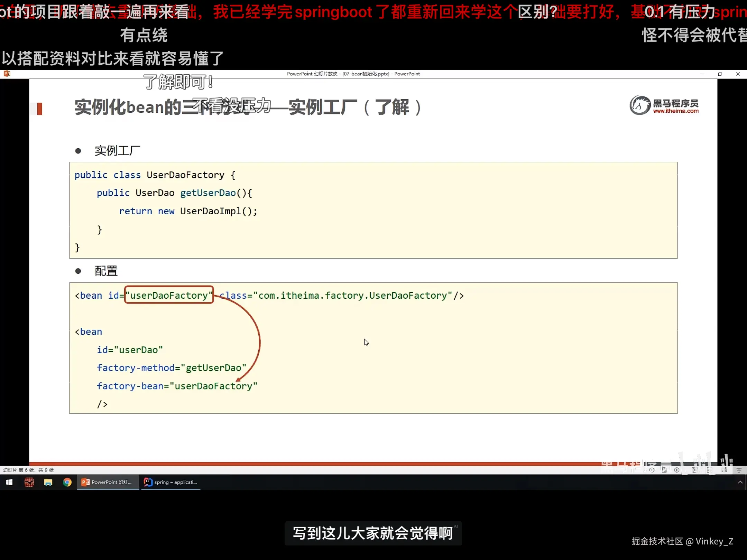
Task: Click the slide 6 of 9 indicator
Action: point(29,470)
